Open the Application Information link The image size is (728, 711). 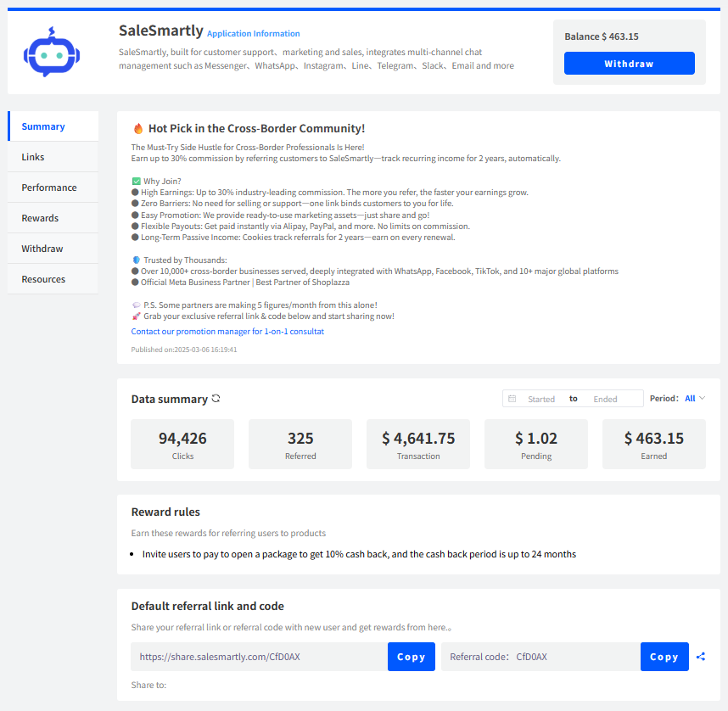pos(253,33)
